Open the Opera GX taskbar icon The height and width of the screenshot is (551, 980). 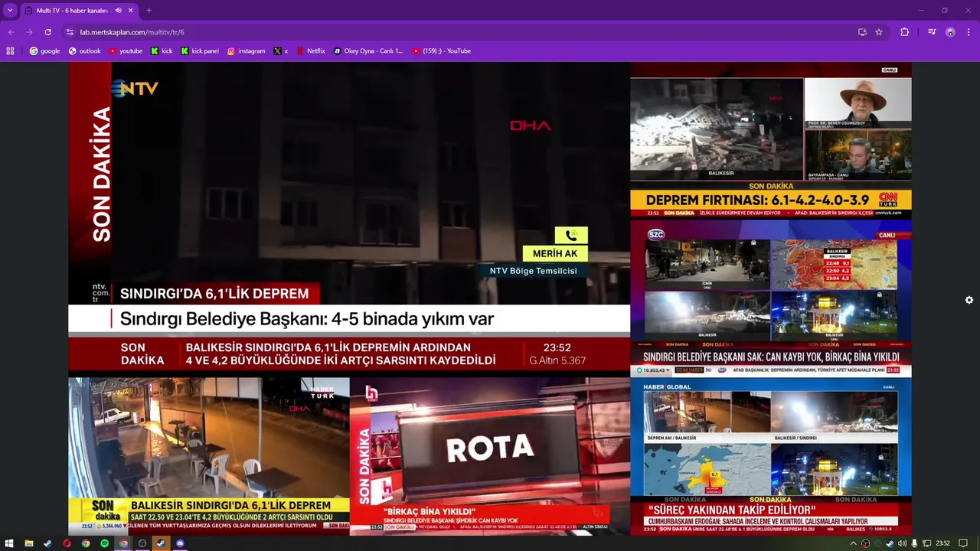(67, 543)
